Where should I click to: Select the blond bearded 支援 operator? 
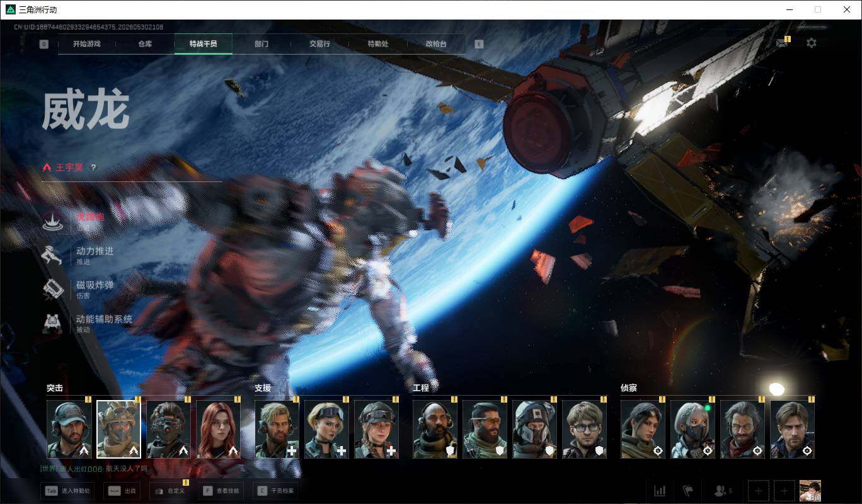point(277,429)
